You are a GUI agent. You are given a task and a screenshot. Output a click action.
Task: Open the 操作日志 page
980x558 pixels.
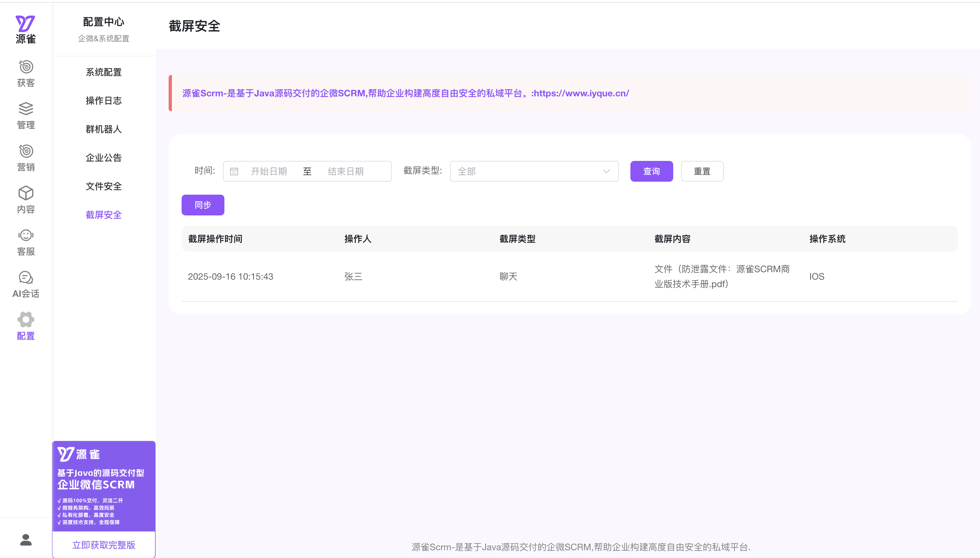[103, 101]
